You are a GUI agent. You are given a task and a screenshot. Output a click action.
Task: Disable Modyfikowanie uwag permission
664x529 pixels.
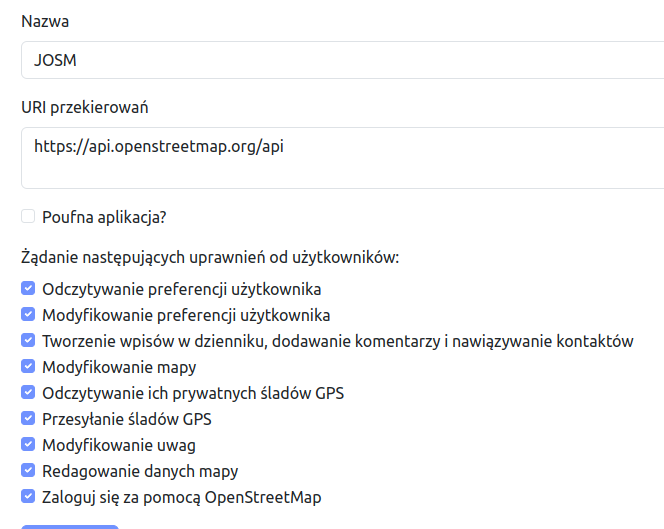pyautogui.click(x=28, y=444)
